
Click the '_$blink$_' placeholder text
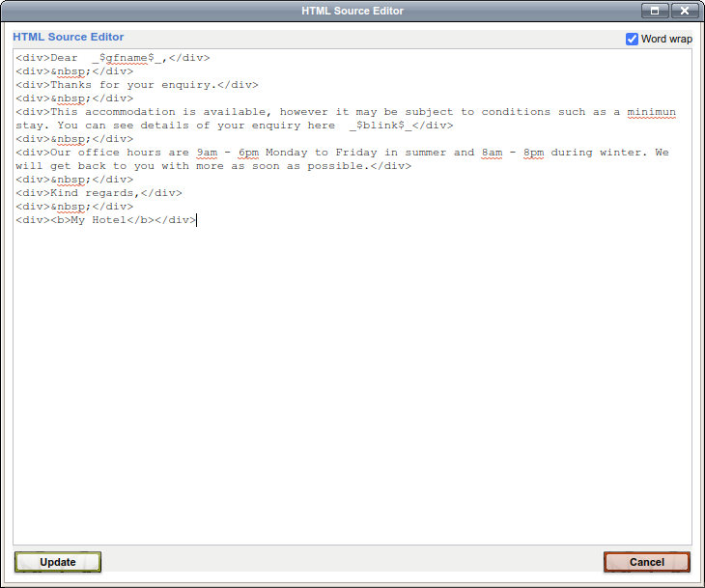383,126
